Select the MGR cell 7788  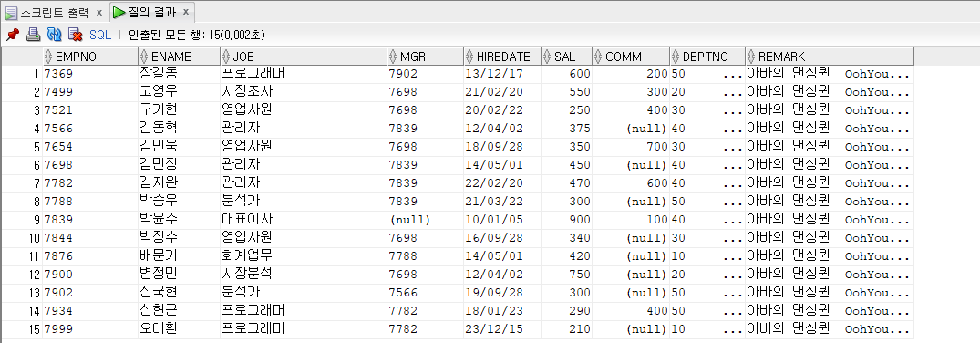(425, 256)
